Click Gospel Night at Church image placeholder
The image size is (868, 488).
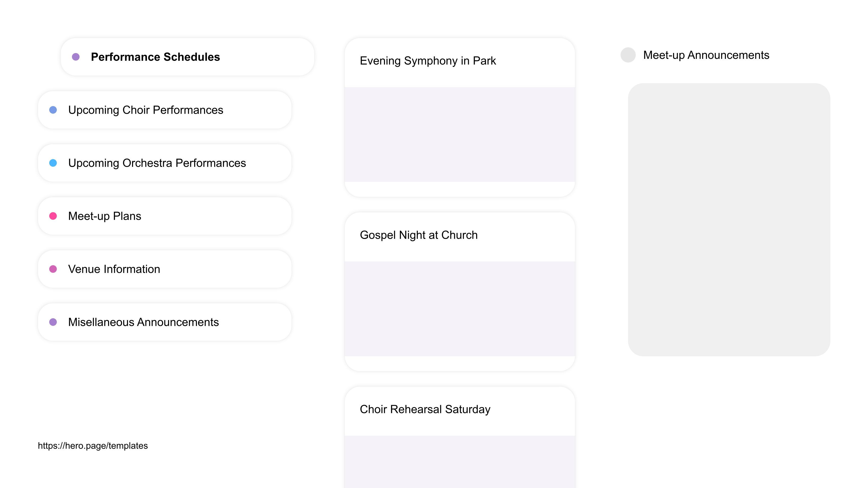[459, 309]
